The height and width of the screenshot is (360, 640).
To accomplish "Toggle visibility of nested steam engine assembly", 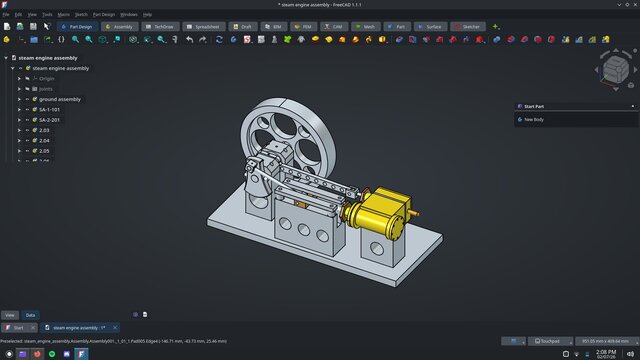I will [x=20, y=68].
